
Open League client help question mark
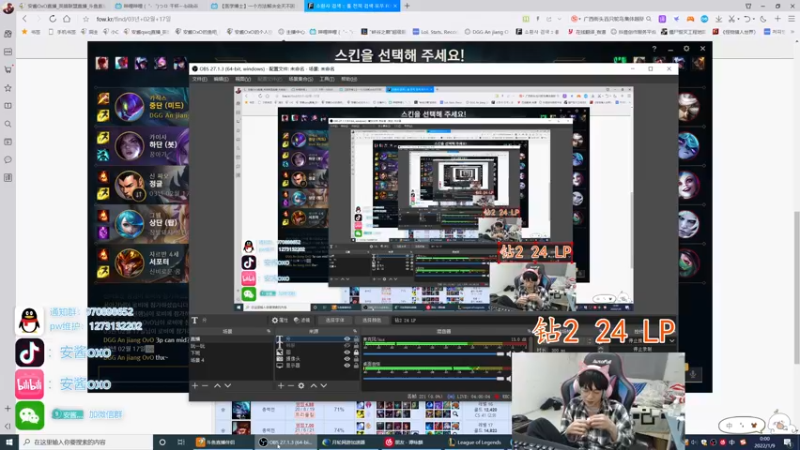pos(654,48)
